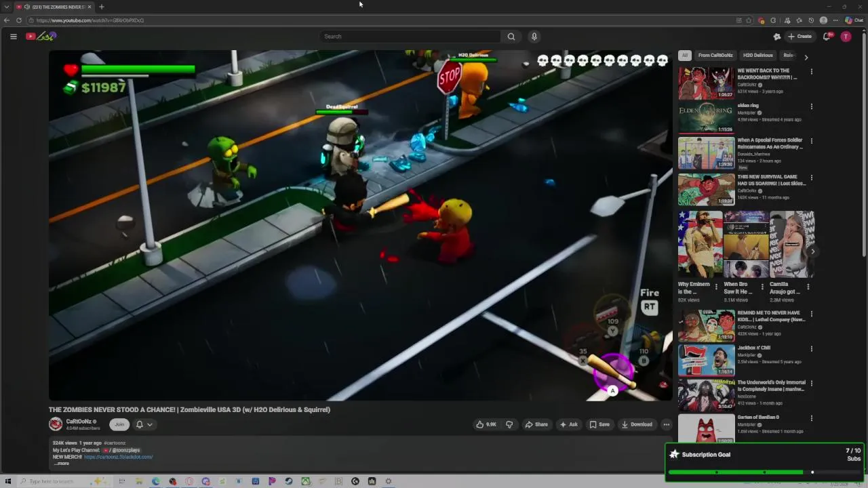This screenshot has height=488, width=868.
Task: Start voice search with microphone icon
Action: tap(534, 37)
